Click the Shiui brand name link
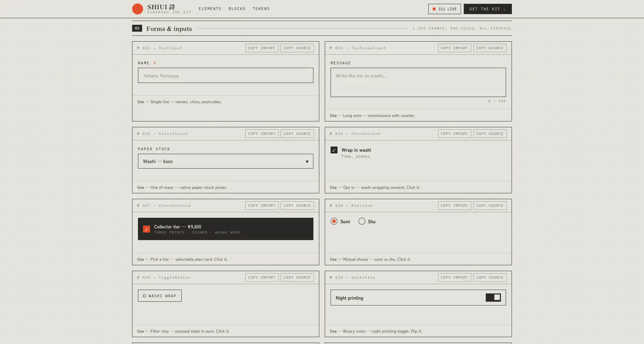644x344 pixels. [161, 7]
